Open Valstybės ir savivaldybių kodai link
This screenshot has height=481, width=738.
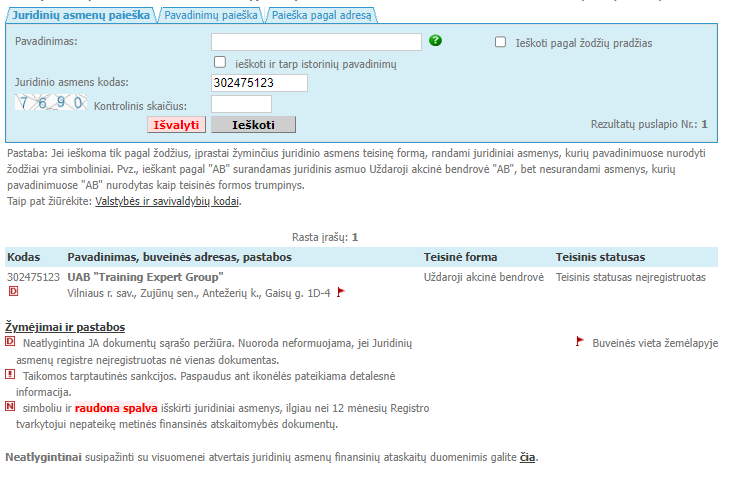pos(167,201)
